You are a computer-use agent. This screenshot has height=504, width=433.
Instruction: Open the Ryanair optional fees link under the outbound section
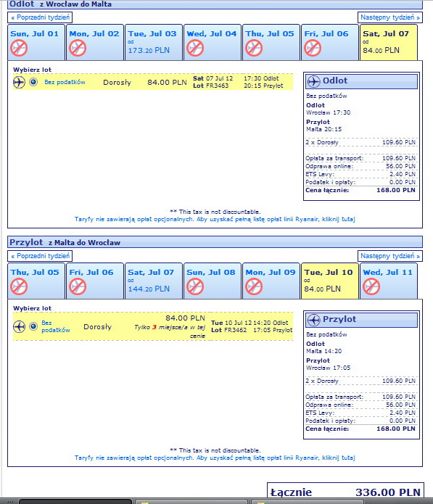pyautogui.click(x=215, y=219)
